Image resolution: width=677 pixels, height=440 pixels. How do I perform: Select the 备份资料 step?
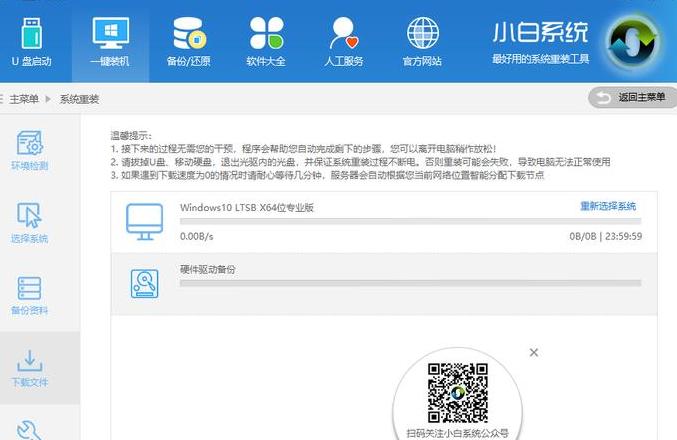click(x=29, y=296)
